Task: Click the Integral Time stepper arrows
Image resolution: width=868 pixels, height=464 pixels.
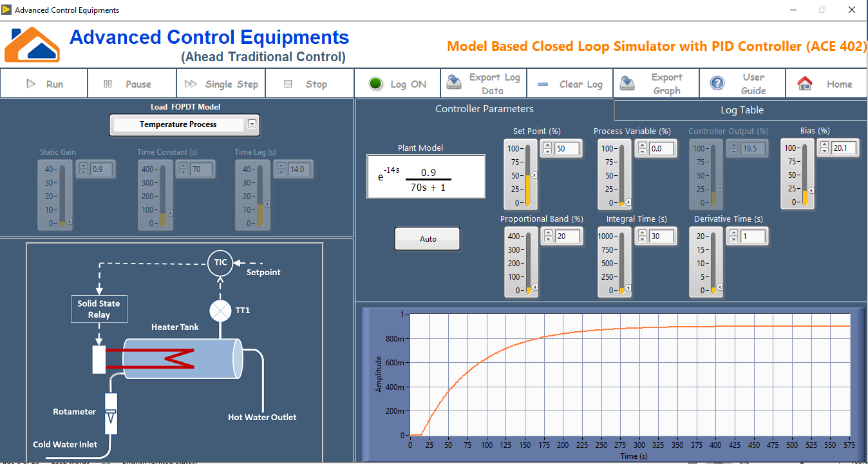Action: point(642,237)
